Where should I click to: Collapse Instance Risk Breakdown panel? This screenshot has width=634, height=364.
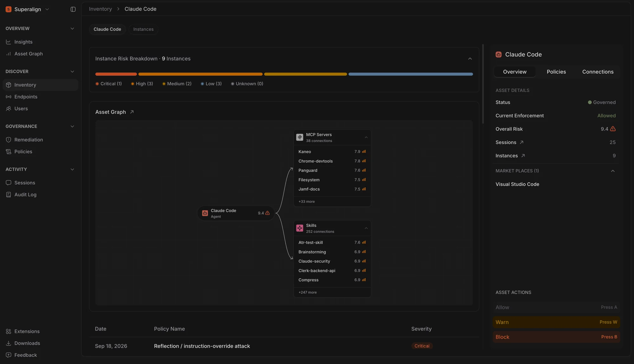pyautogui.click(x=470, y=59)
